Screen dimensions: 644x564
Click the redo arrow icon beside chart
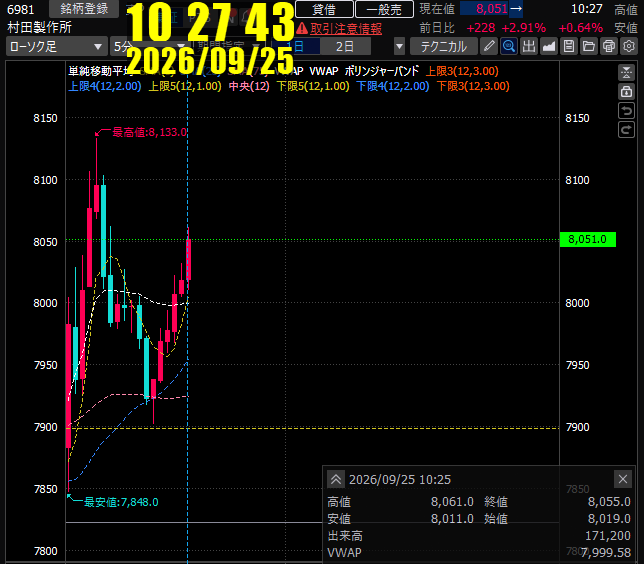tap(626, 130)
